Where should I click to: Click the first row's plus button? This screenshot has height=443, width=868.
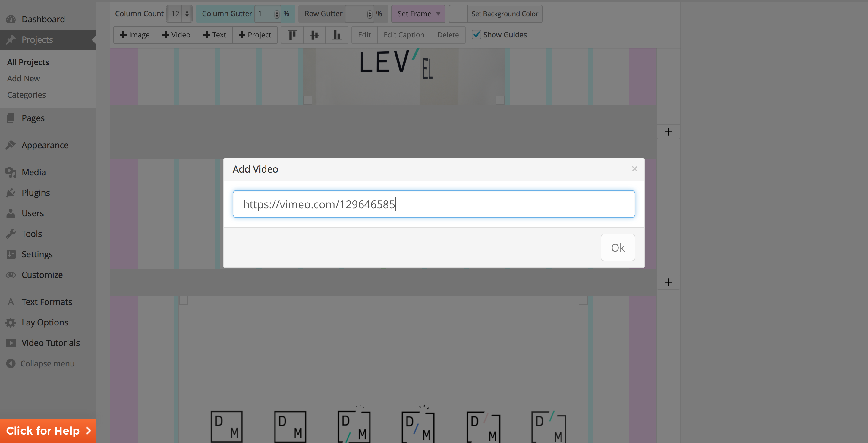(668, 132)
